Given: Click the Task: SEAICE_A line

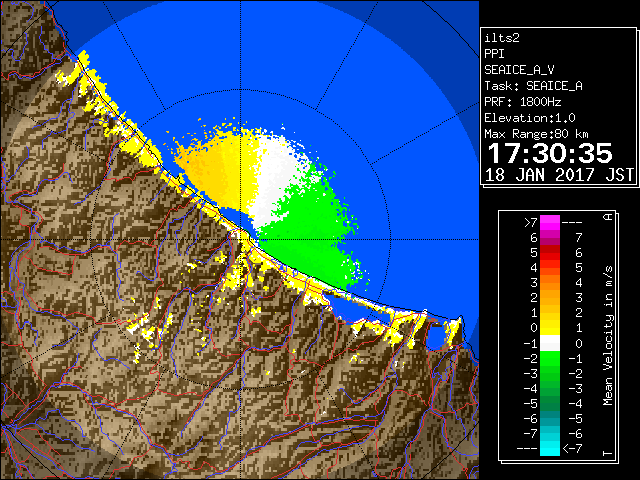Looking at the screenshot, I should click(533, 86).
